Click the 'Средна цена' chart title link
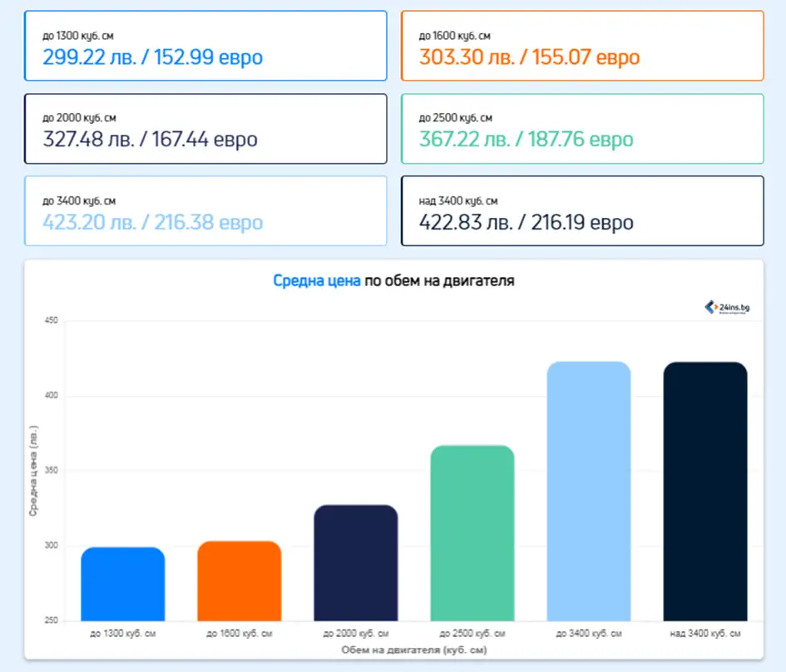The image size is (786, 672). [317, 281]
